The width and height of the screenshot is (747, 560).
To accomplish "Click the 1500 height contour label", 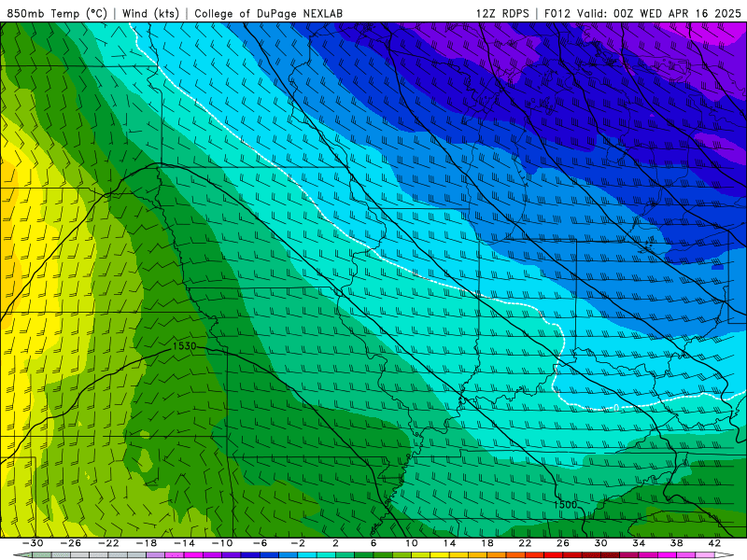I will [x=566, y=504].
